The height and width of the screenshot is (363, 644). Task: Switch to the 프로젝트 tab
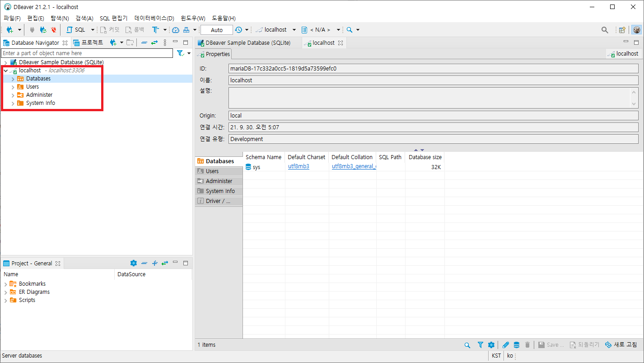(x=89, y=42)
